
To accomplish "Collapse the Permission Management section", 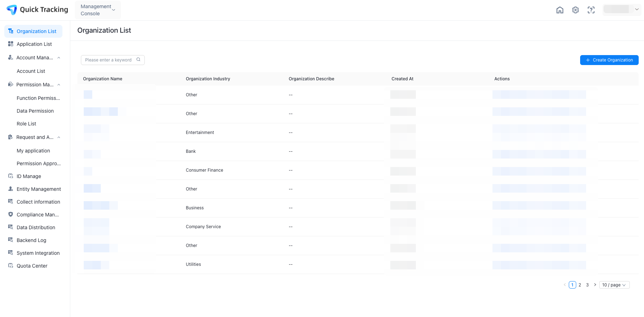I will click(59, 85).
